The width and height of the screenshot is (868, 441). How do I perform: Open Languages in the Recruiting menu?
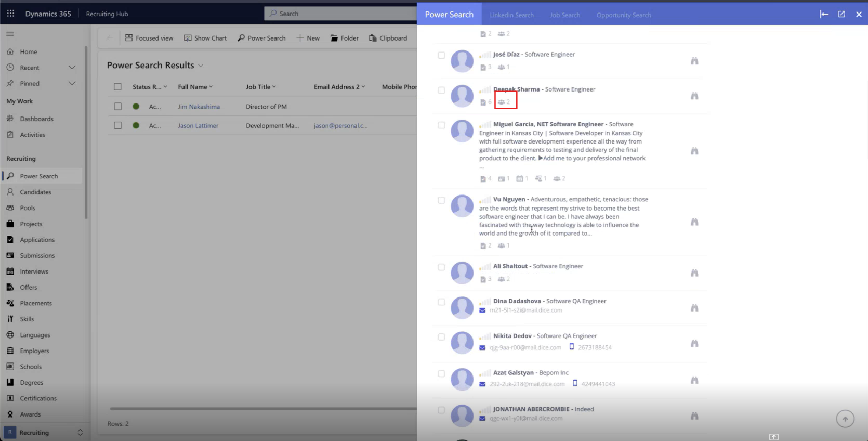(x=35, y=335)
